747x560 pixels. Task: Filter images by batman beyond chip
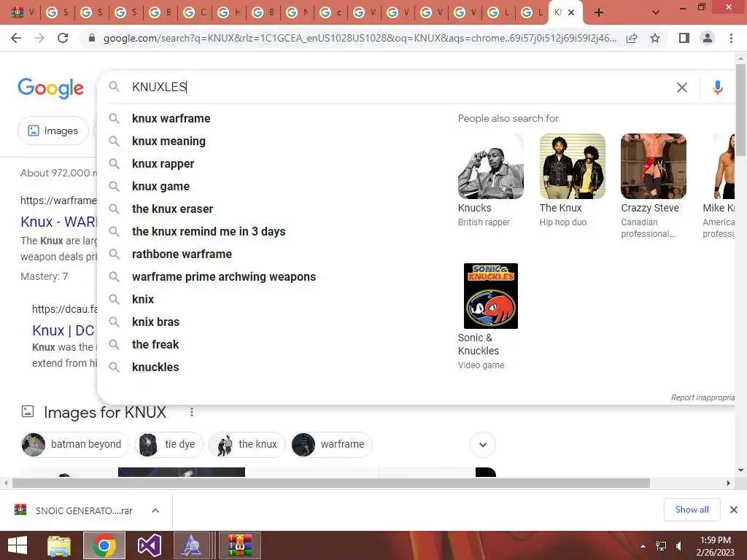(x=75, y=444)
